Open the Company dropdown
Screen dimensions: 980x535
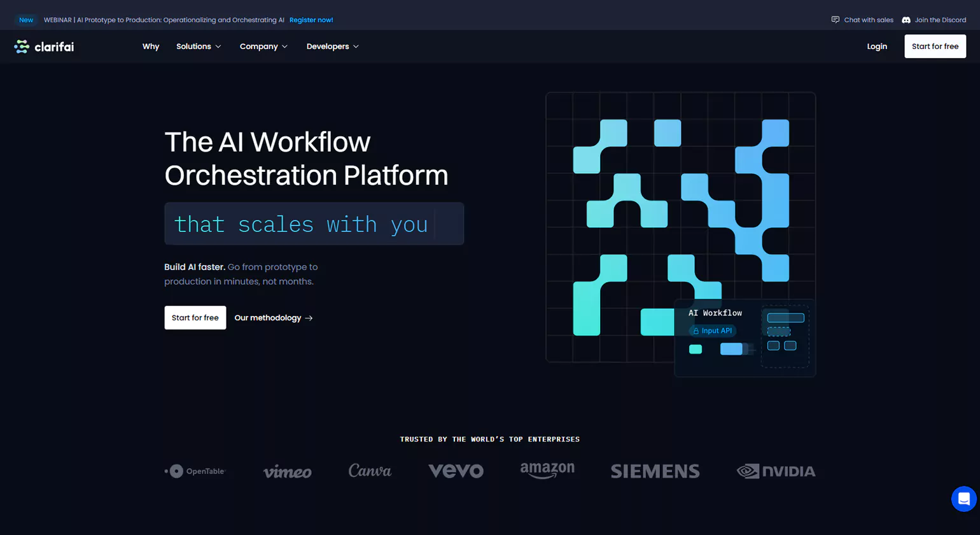[263, 46]
